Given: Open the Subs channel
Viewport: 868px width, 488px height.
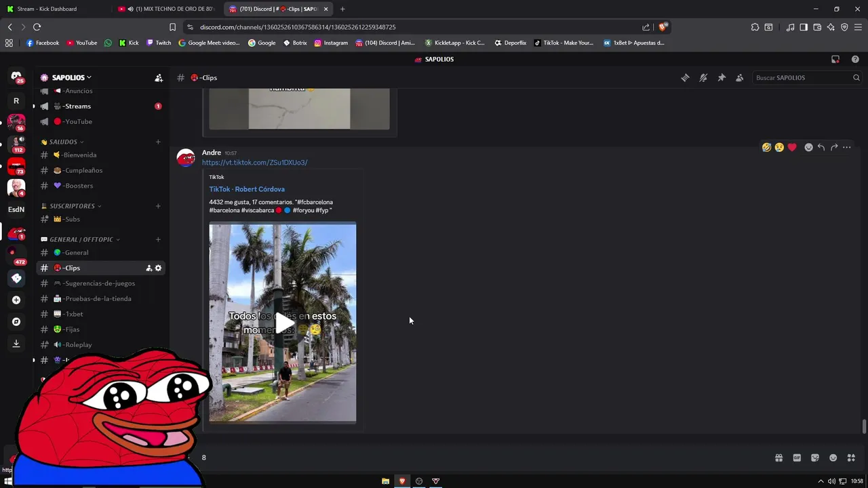Looking at the screenshot, I should pos(100,219).
